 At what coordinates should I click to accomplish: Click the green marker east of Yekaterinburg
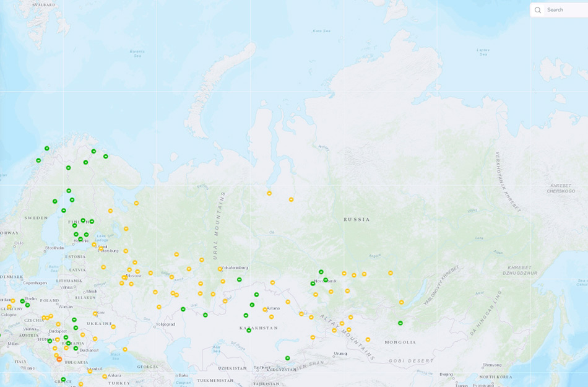(239, 280)
